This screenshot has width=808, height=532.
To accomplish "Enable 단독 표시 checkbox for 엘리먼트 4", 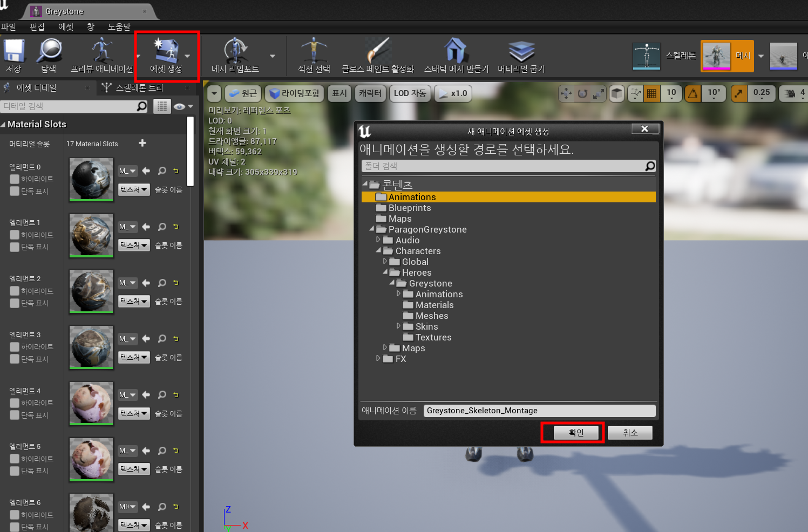I will point(15,415).
